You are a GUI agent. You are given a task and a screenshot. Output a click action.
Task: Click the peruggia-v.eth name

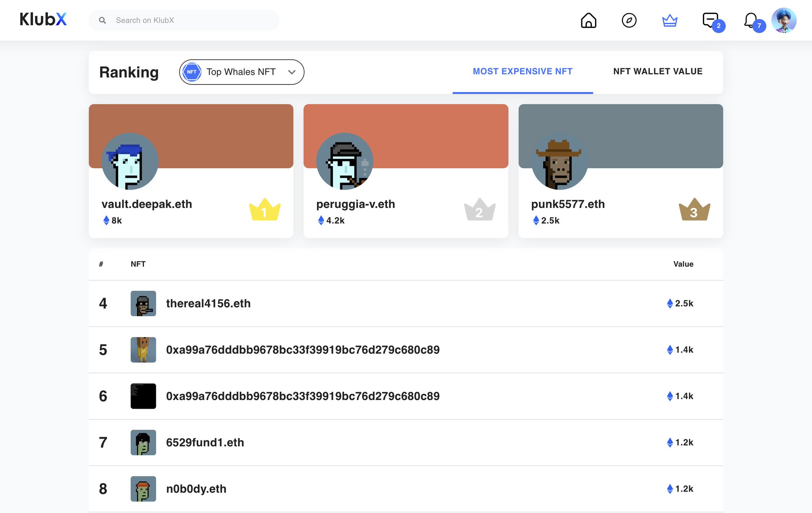coord(356,204)
